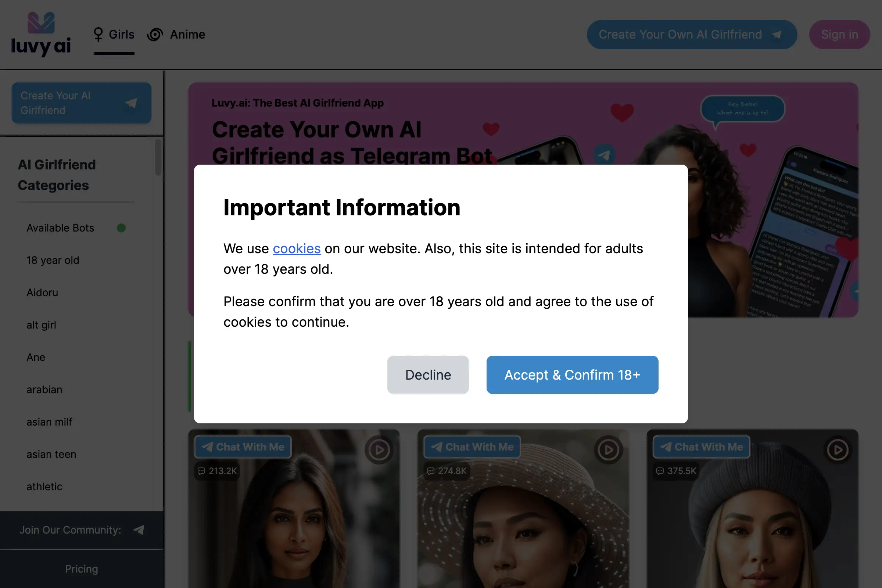This screenshot has height=588, width=882.
Task: Click the Telegram plane icon on the header button
Action: [777, 34]
